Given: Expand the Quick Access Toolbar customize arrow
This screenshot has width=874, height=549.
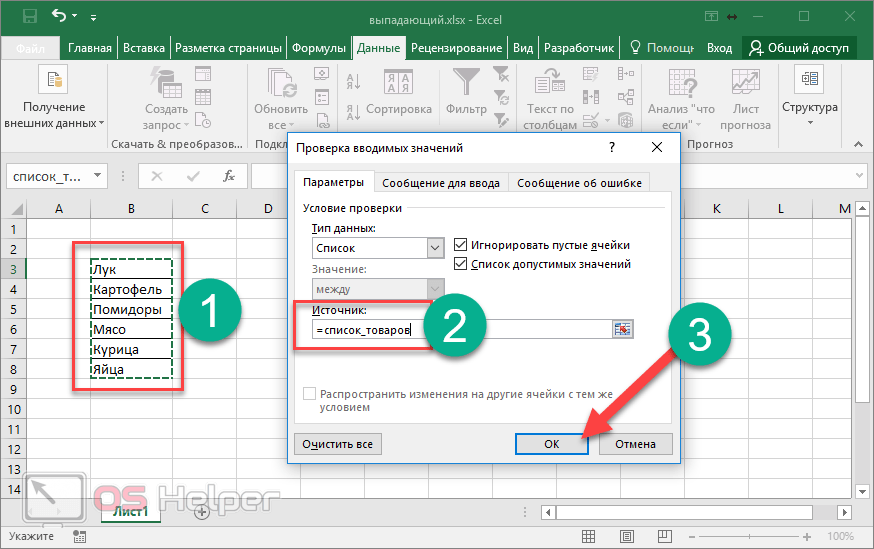Looking at the screenshot, I should tap(95, 17).
